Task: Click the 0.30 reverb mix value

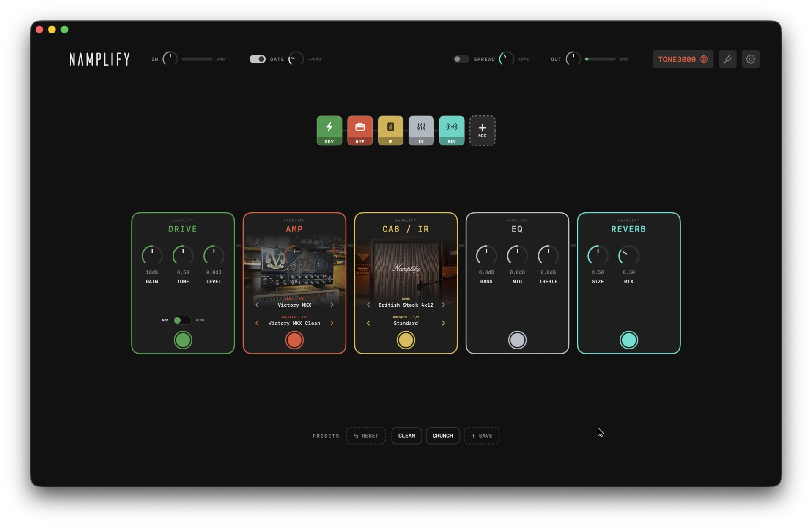Action: coord(628,272)
